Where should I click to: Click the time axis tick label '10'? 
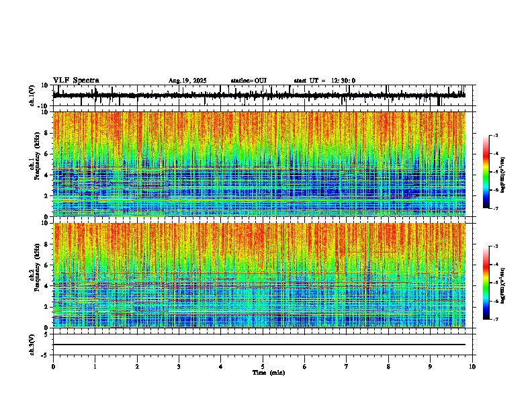click(472, 367)
